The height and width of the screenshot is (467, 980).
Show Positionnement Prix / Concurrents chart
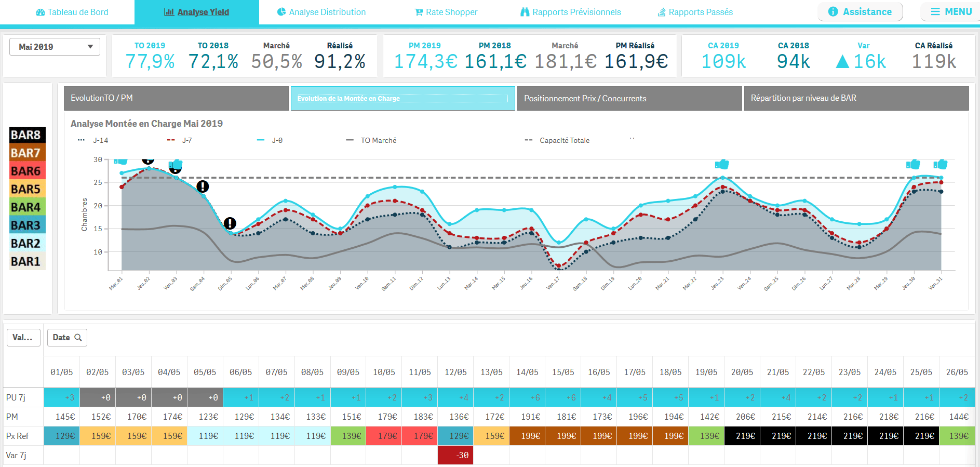click(629, 98)
